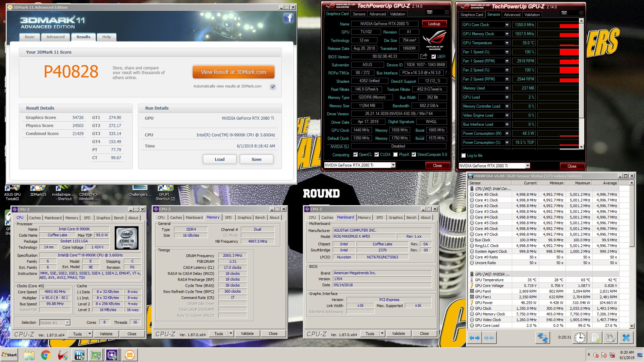This screenshot has width=644, height=362.
Task: Open the 3DMark05 desktop shortcut
Action: (38, 190)
